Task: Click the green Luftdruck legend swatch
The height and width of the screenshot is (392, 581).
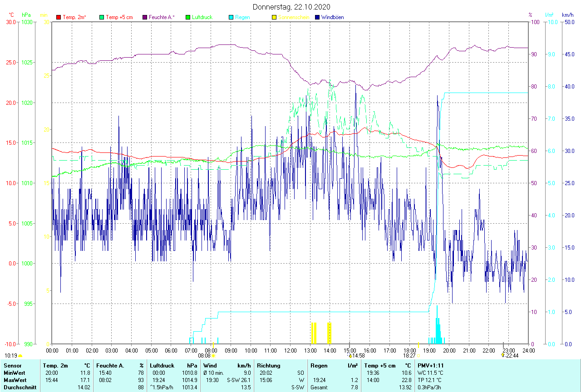Action: point(188,17)
